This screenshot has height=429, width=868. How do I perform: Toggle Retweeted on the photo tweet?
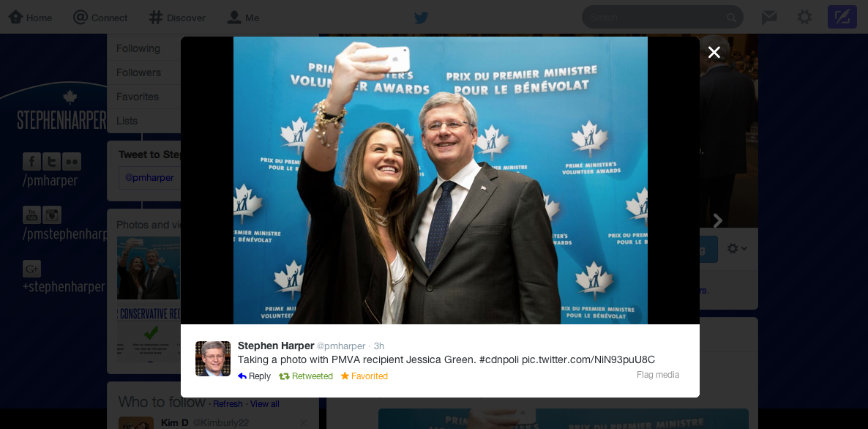[x=306, y=376]
